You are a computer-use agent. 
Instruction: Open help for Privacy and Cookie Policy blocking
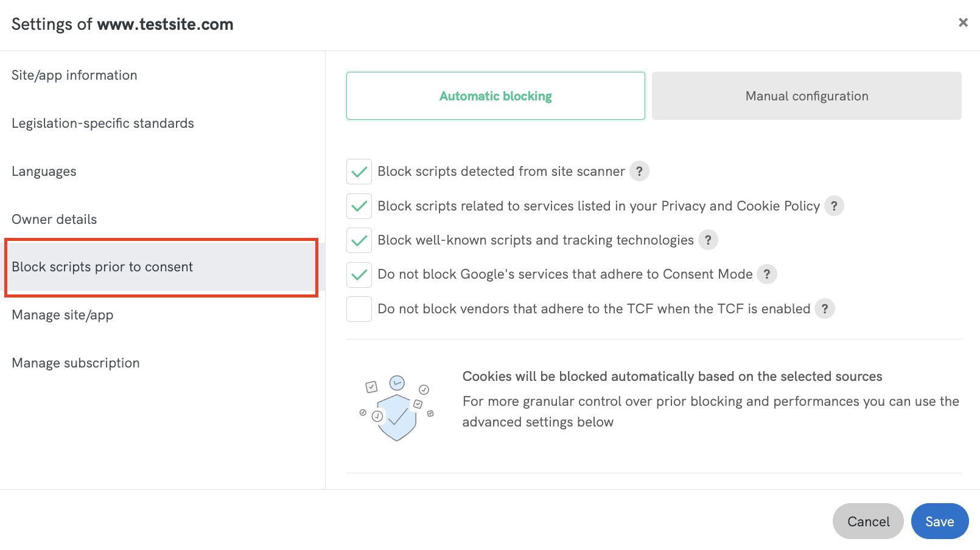click(x=835, y=206)
